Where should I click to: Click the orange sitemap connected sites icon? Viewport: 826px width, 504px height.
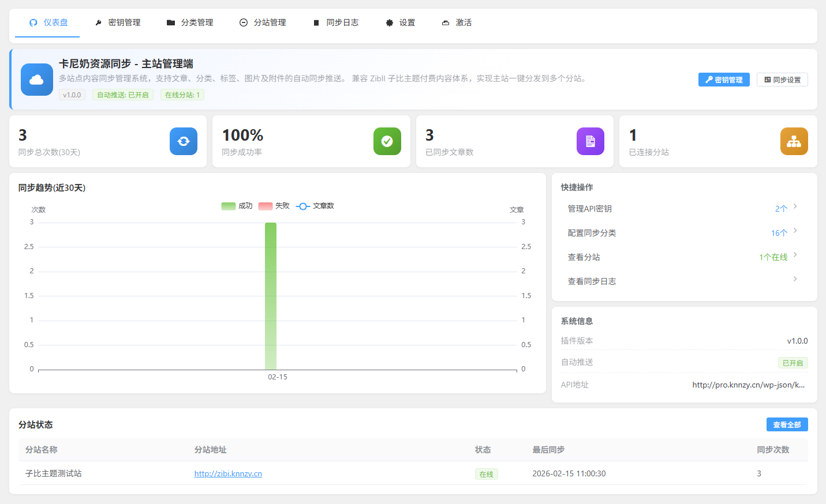(x=794, y=141)
